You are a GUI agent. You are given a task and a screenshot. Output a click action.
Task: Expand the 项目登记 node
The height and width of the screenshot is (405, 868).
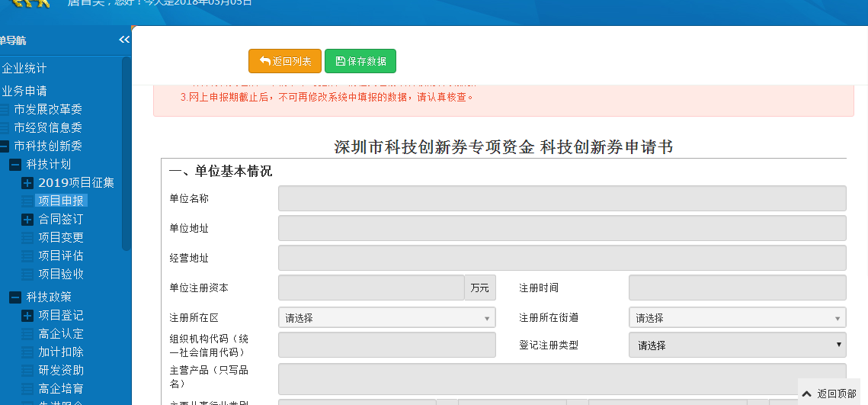27,316
